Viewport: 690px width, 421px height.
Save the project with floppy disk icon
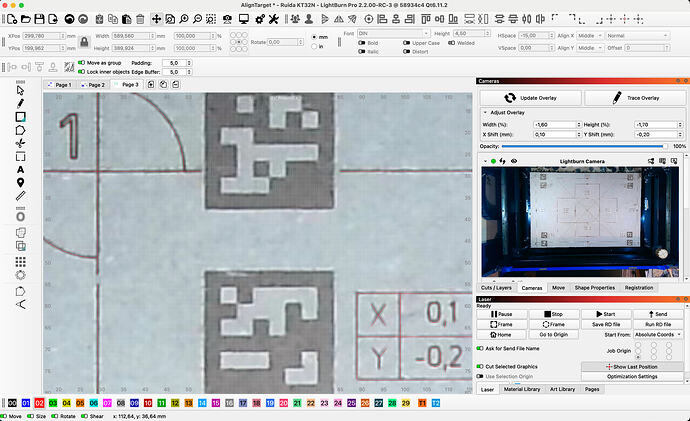click(39, 19)
